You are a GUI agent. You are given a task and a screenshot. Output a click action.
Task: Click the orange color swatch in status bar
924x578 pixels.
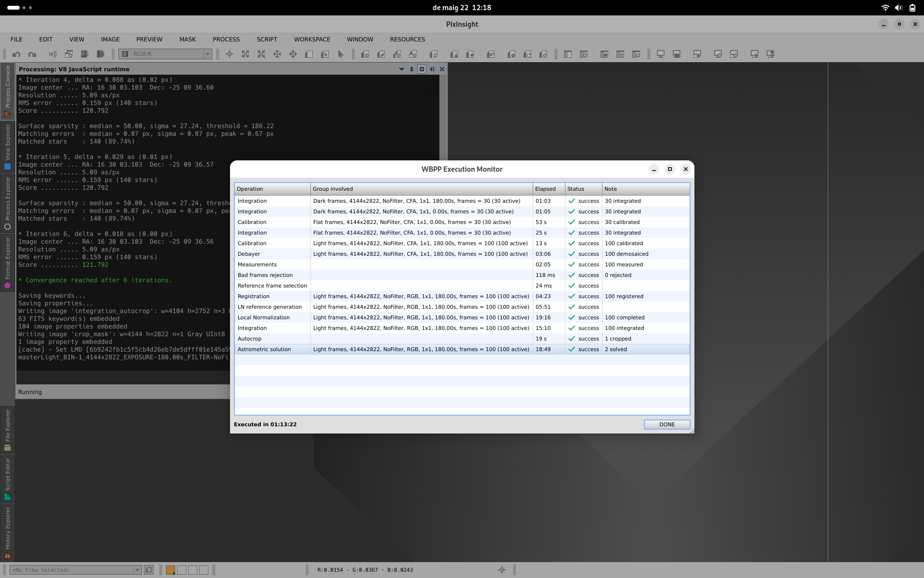170,570
